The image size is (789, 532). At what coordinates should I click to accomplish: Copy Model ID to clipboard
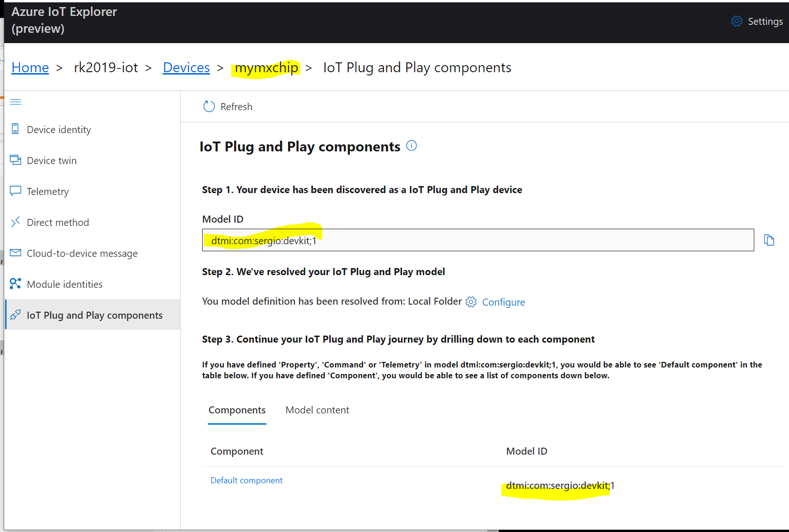(769, 240)
